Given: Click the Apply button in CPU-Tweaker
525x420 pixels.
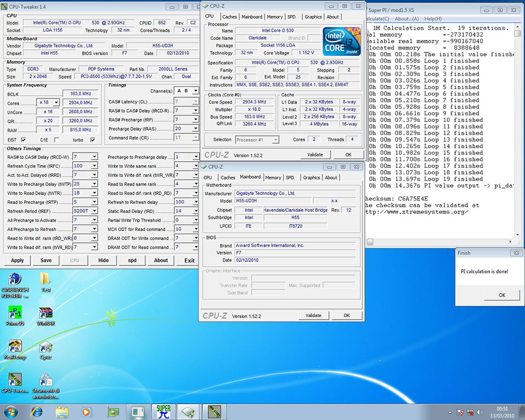Looking at the screenshot, I should pyautogui.click(x=17, y=260).
